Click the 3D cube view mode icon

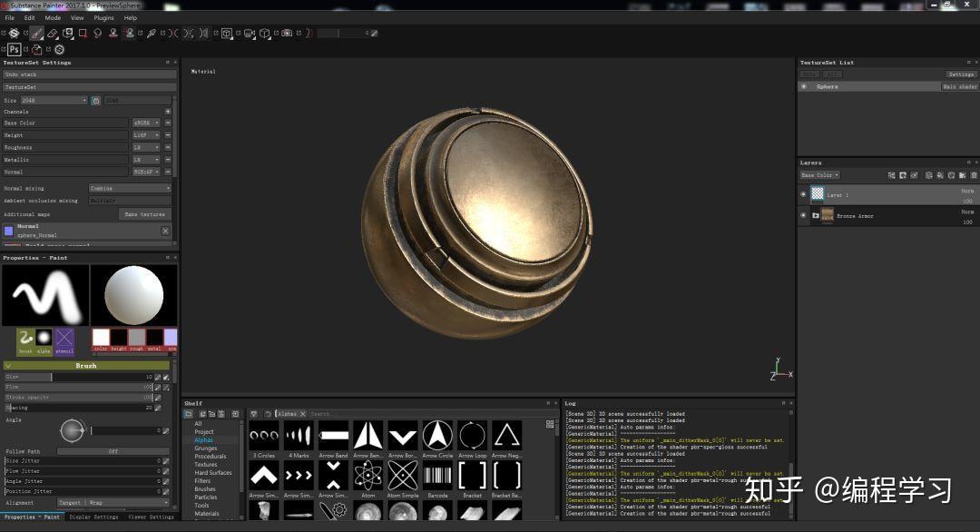[x=264, y=33]
